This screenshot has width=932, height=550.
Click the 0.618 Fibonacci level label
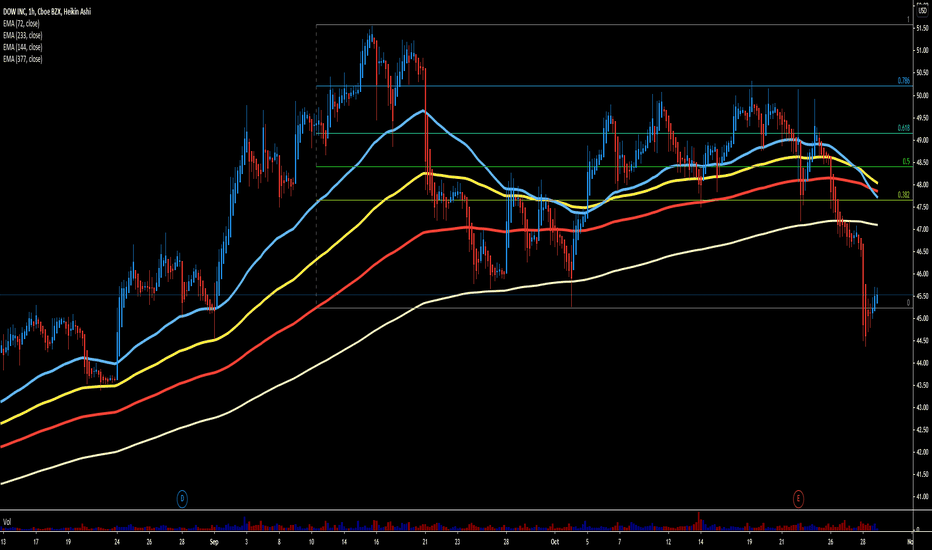[x=903, y=128]
